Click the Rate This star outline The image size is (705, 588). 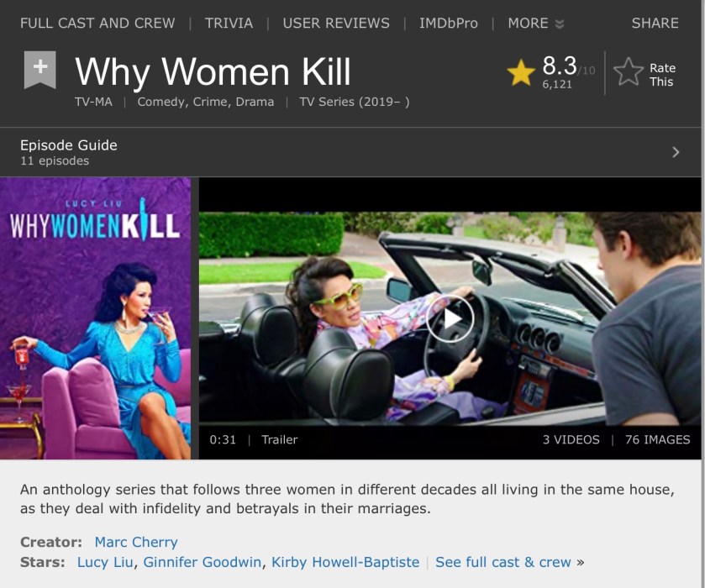629,72
